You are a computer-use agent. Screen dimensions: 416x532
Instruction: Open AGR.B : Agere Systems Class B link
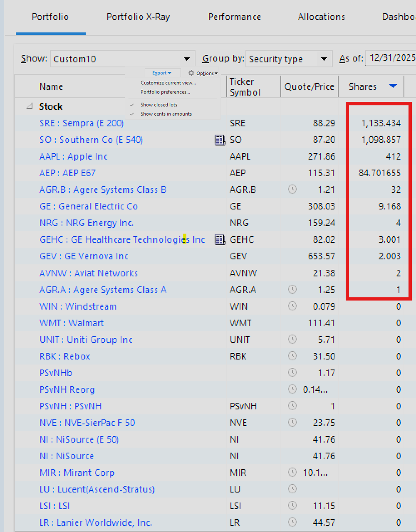pyautogui.click(x=103, y=190)
